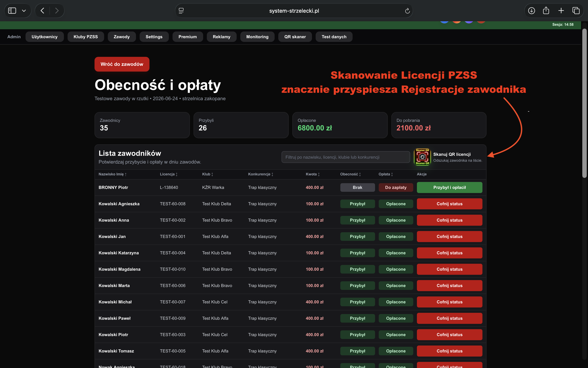Select license TEST-60-009

tap(173, 318)
